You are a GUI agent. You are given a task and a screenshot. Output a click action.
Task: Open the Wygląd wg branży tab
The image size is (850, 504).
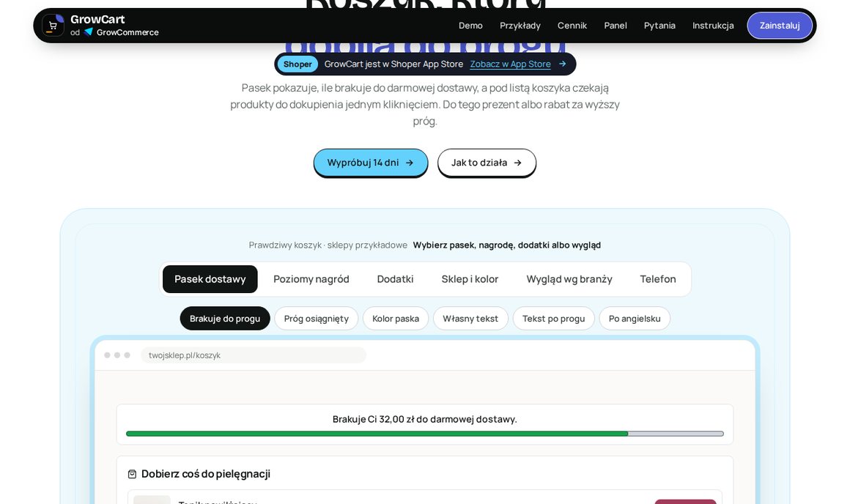(x=569, y=279)
